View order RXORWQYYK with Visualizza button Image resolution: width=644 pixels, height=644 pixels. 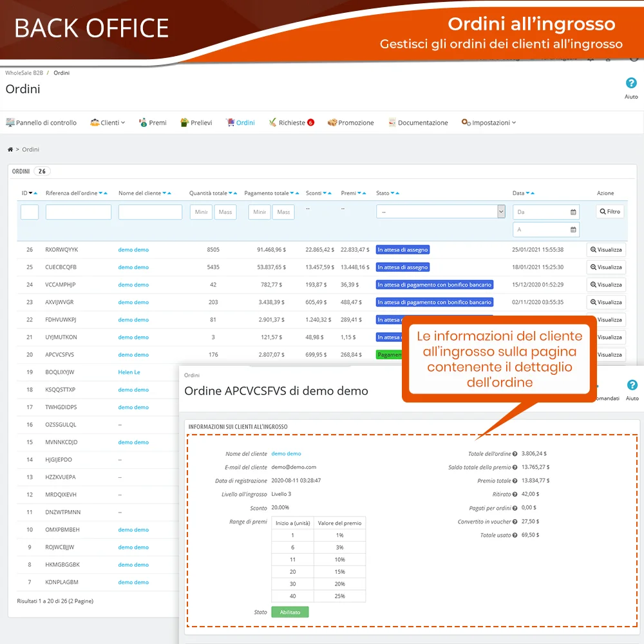tap(606, 250)
